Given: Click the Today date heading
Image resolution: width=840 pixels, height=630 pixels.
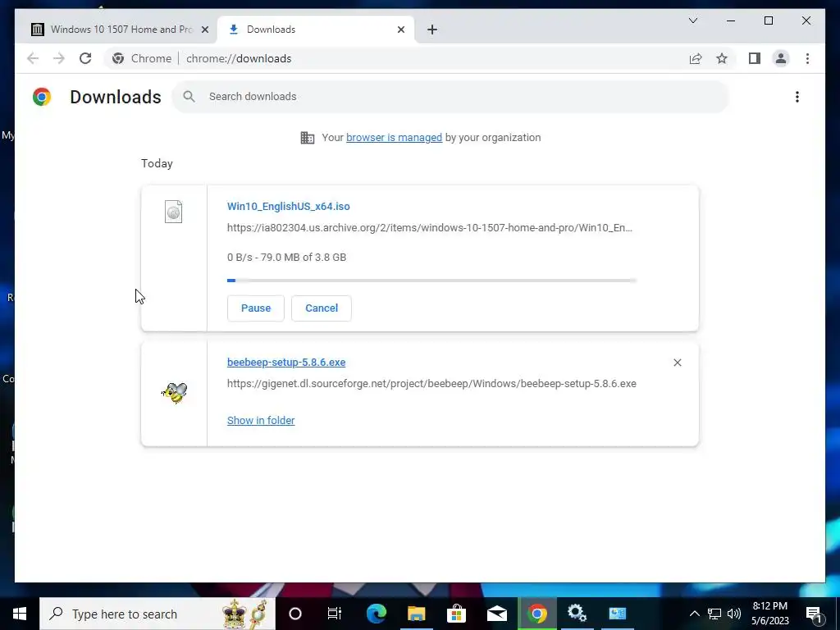Looking at the screenshot, I should [x=157, y=163].
